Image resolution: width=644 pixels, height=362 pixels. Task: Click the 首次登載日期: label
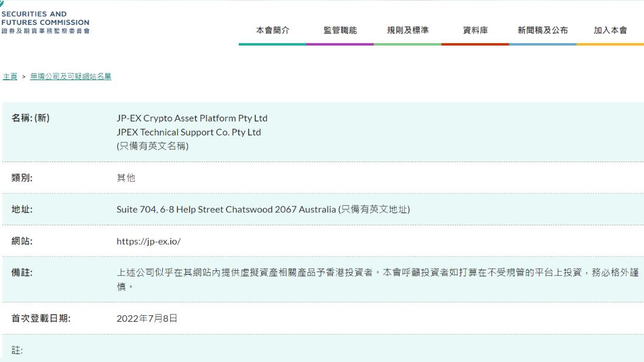(x=41, y=318)
